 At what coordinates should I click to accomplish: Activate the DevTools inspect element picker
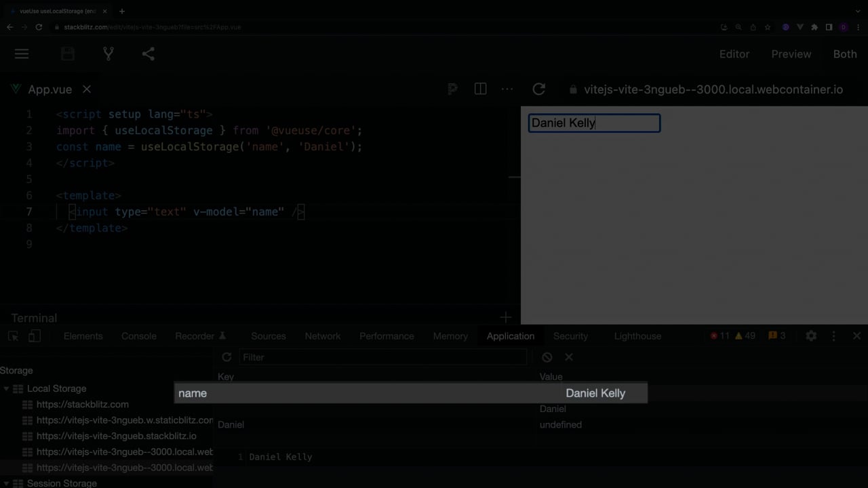coord(13,336)
